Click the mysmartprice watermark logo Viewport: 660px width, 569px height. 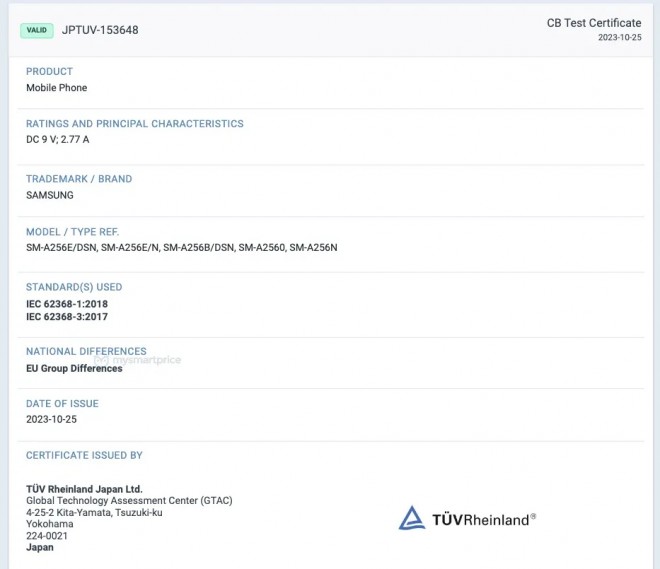click(144, 360)
